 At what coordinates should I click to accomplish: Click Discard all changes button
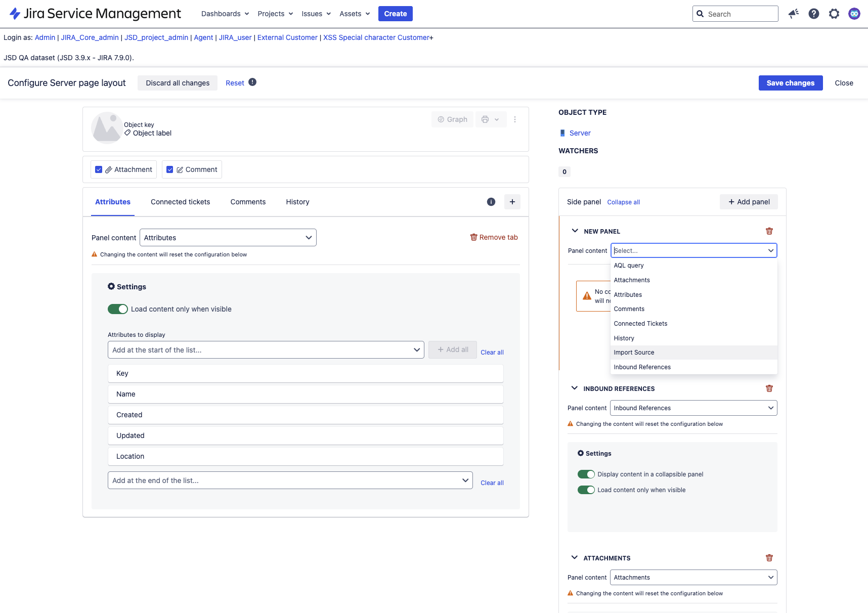(x=178, y=83)
